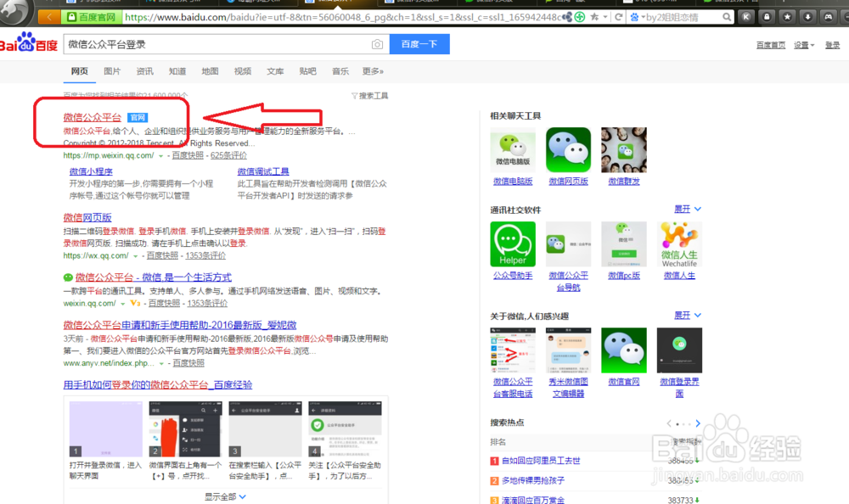The image size is (849, 504).
Task: Switch to the 贴吧 tab
Action: [307, 71]
